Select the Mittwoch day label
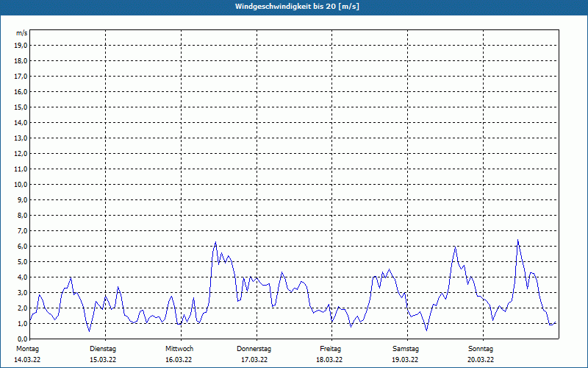This screenshot has width=588, height=368. [x=179, y=349]
